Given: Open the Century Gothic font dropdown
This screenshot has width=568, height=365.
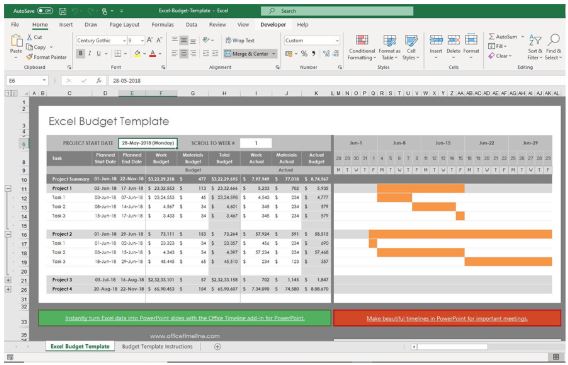Looking at the screenshot, I should [x=124, y=41].
